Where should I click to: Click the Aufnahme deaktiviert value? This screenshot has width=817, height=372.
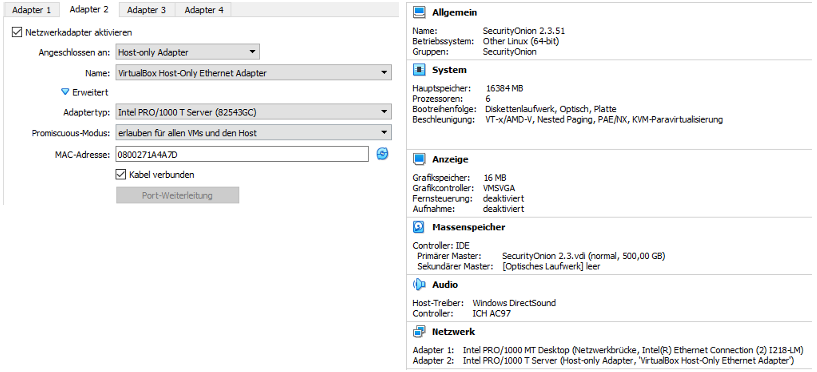[x=504, y=209]
